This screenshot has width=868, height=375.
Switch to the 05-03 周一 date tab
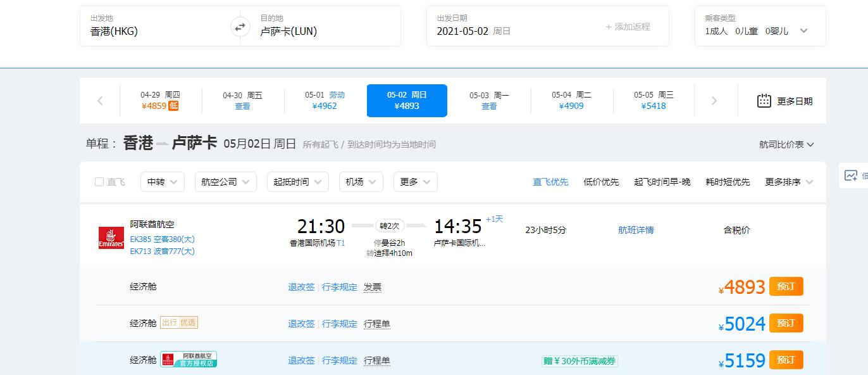pyautogui.click(x=489, y=100)
